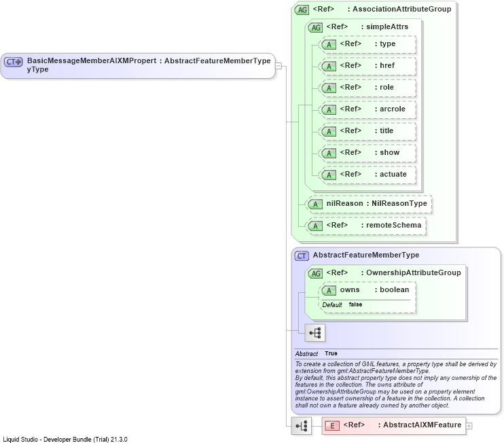Collapse the BasicMessageMemberAIXMPropertyType node
The height and width of the screenshot is (443, 504).
278,66
